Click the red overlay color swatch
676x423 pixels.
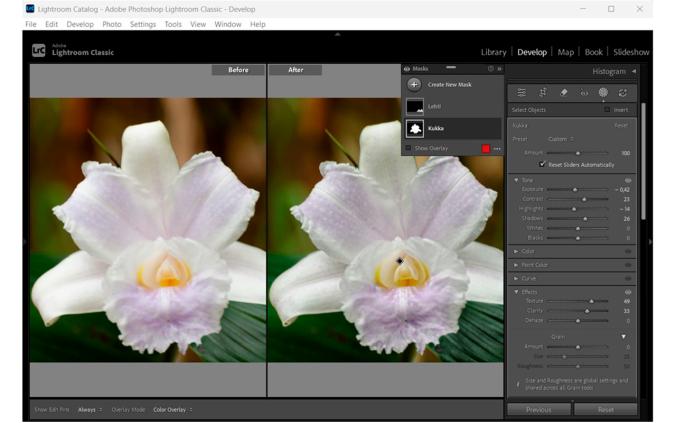(x=486, y=149)
